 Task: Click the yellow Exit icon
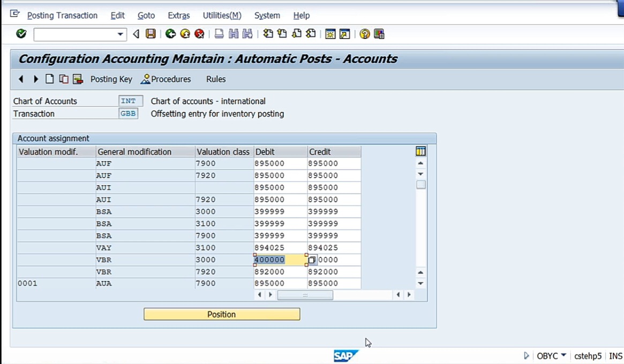185,34
